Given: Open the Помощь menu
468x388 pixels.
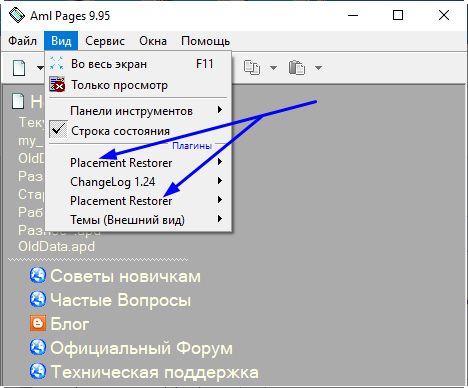Looking at the screenshot, I should (x=205, y=41).
